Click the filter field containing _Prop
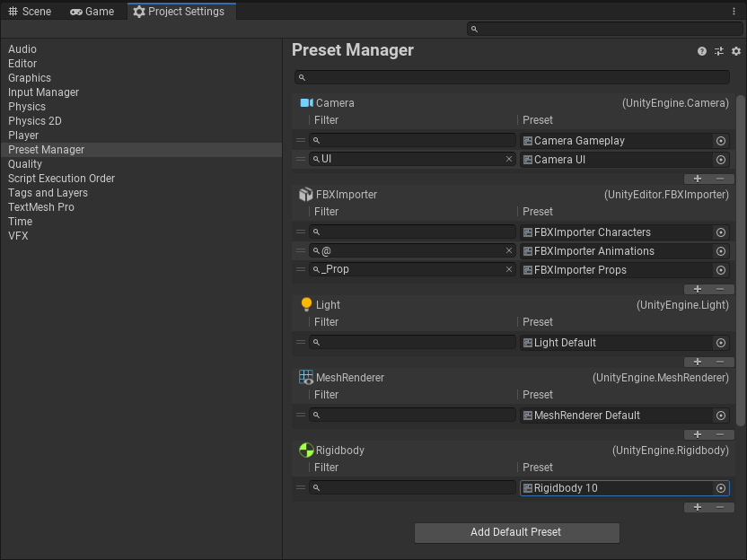Image resolution: width=747 pixels, height=560 pixels. (x=412, y=269)
